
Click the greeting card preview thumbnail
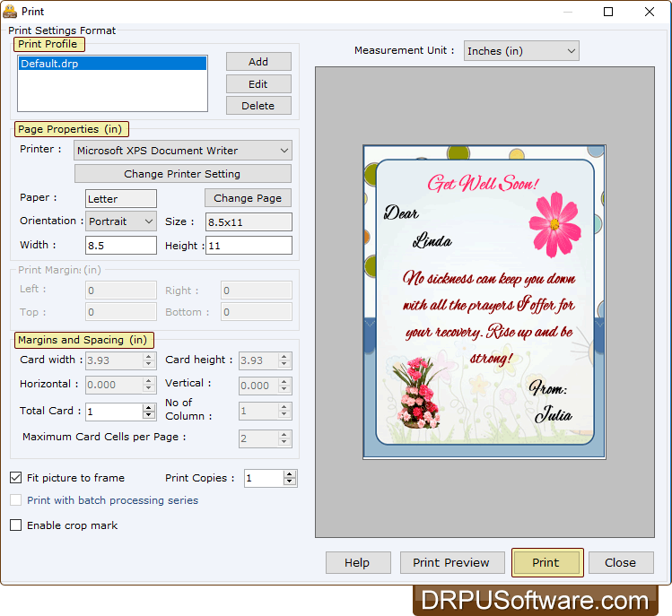click(484, 302)
